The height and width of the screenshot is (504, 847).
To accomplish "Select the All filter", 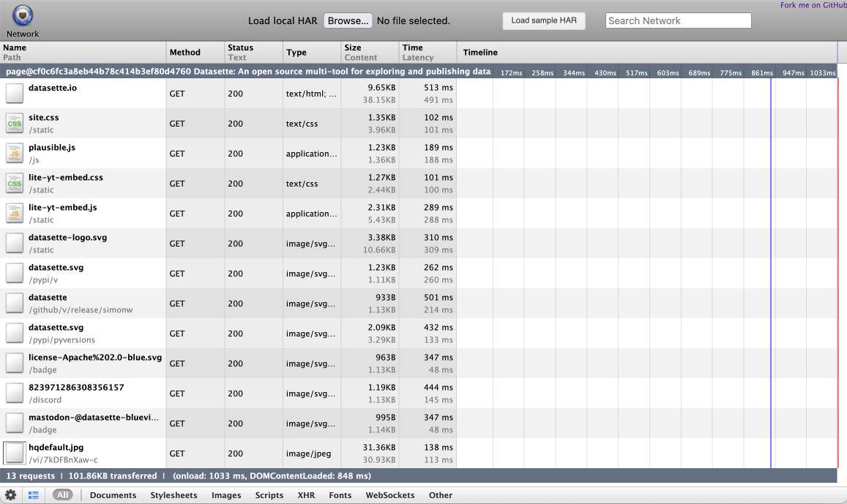I will click(63, 494).
